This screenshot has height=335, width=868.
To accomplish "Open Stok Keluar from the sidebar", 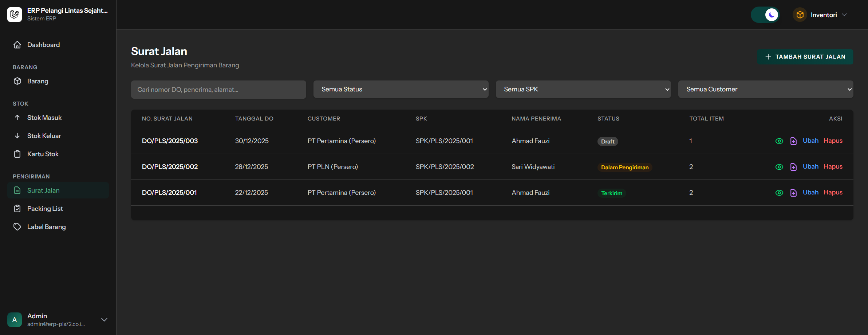I will pyautogui.click(x=44, y=136).
